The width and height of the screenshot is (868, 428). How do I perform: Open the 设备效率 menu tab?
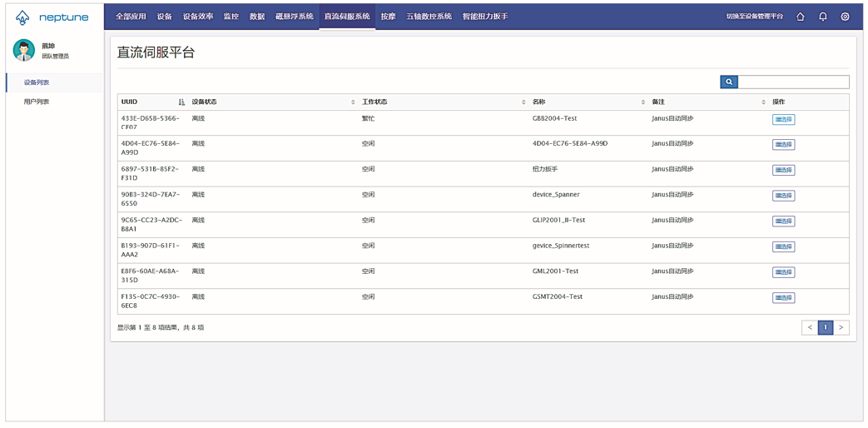pyautogui.click(x=198, y=17)
